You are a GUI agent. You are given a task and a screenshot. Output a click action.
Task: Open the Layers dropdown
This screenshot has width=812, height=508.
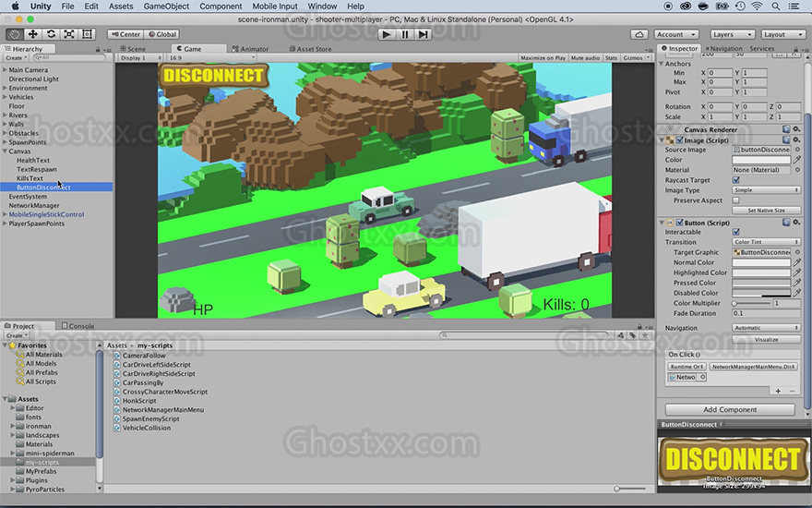click(x=732, y=34)
